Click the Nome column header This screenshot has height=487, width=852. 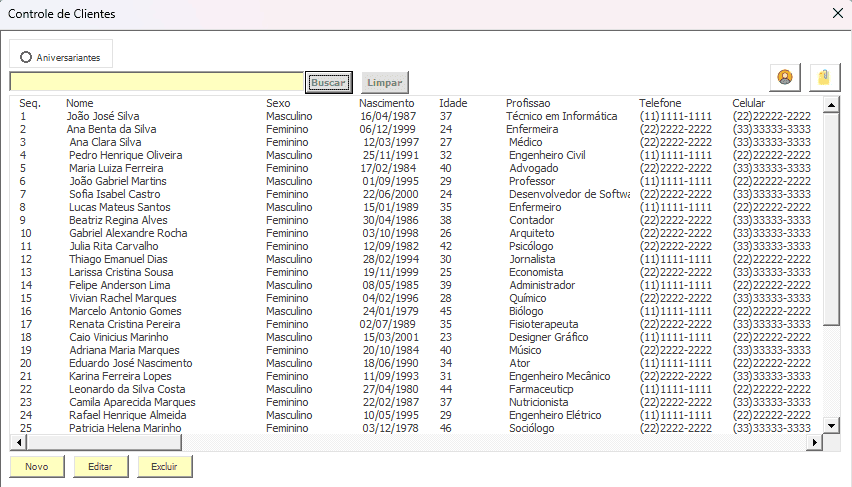coord(80,103)
